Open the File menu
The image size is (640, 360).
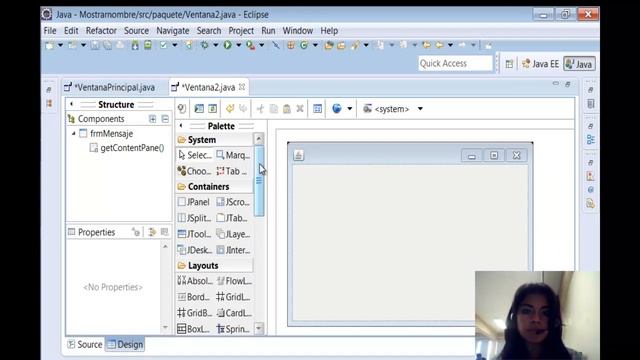click(x=50, y=31)
